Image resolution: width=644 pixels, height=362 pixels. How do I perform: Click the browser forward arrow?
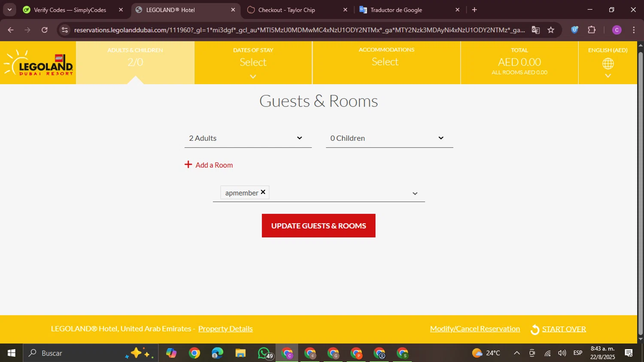tap(27, 30)
